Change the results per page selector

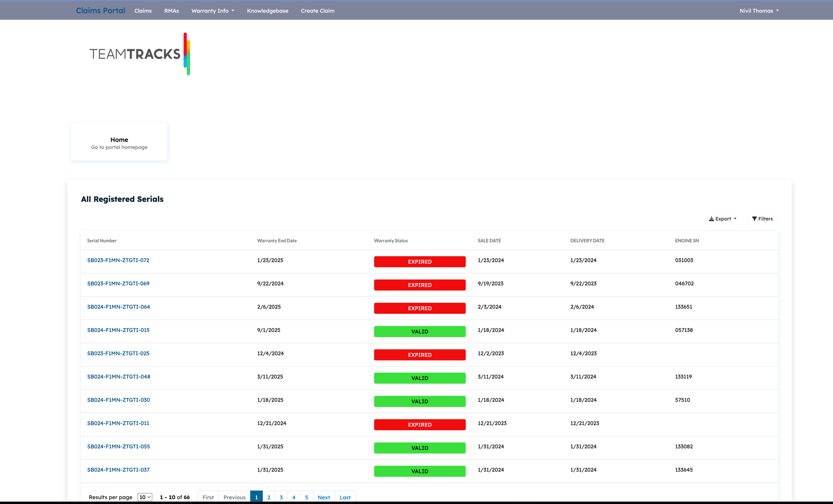[145, 497]
